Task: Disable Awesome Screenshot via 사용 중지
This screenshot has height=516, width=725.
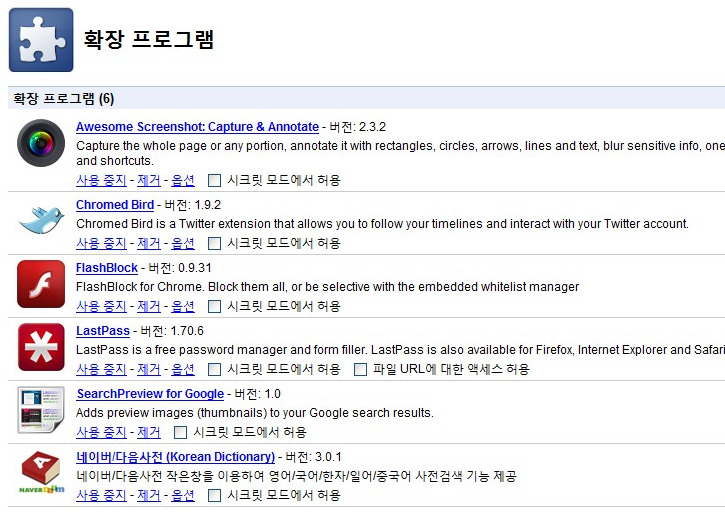Action: click(x=101, y=180)
